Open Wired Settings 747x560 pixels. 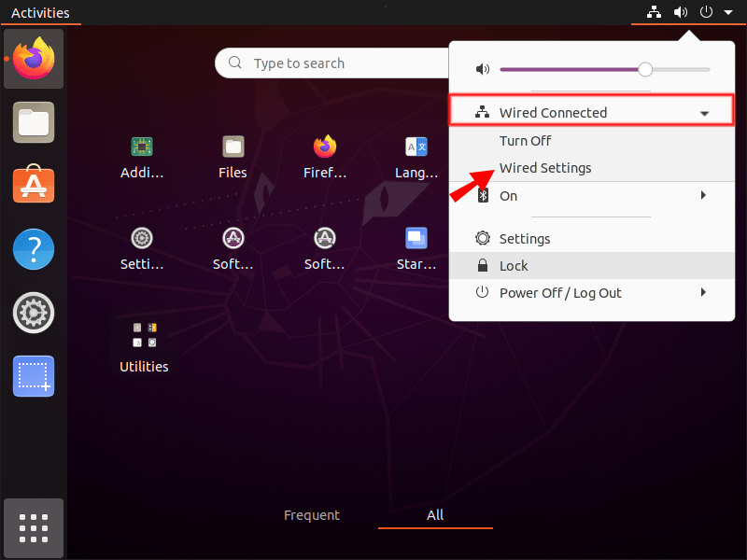(545, 168)
